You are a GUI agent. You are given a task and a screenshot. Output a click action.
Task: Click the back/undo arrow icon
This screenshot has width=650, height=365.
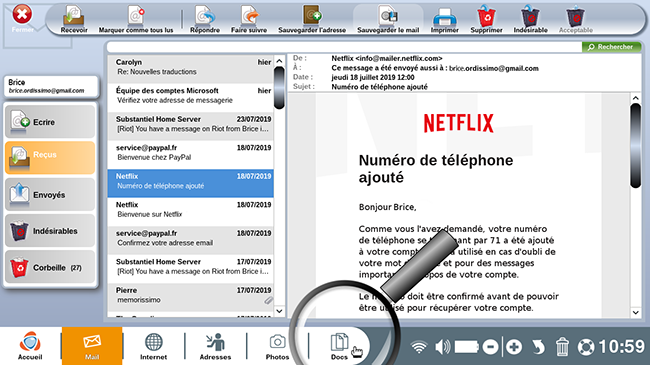point(538,347)
